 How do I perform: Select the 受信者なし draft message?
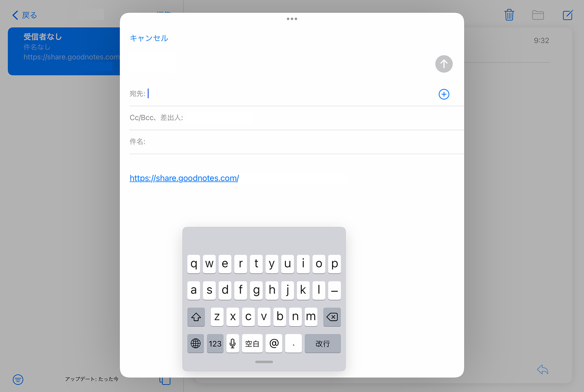pos(64,51)
